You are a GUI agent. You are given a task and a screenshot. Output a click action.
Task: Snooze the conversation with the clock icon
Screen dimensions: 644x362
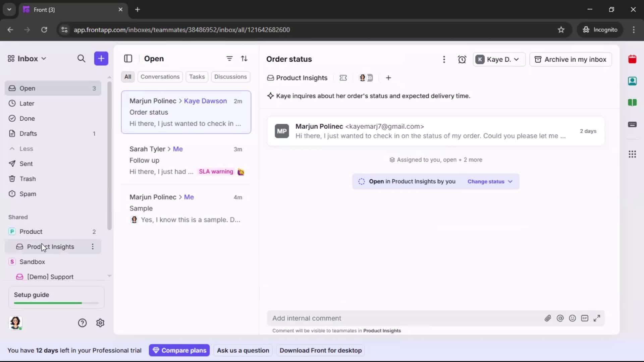point(462,59)
